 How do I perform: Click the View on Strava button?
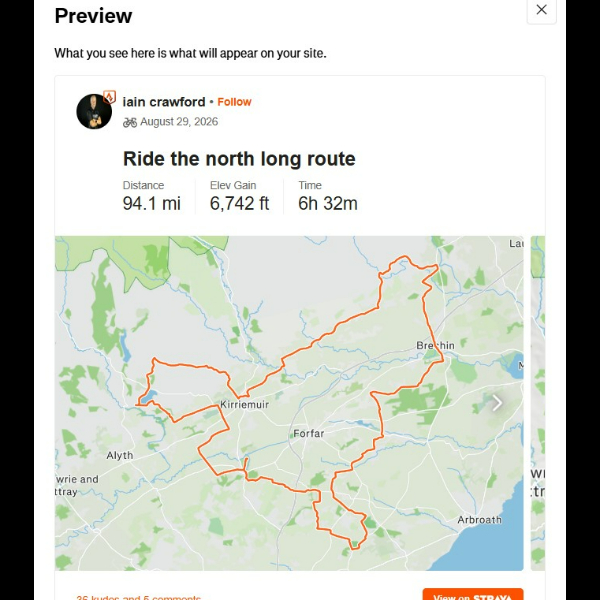[x=473, y=594]
